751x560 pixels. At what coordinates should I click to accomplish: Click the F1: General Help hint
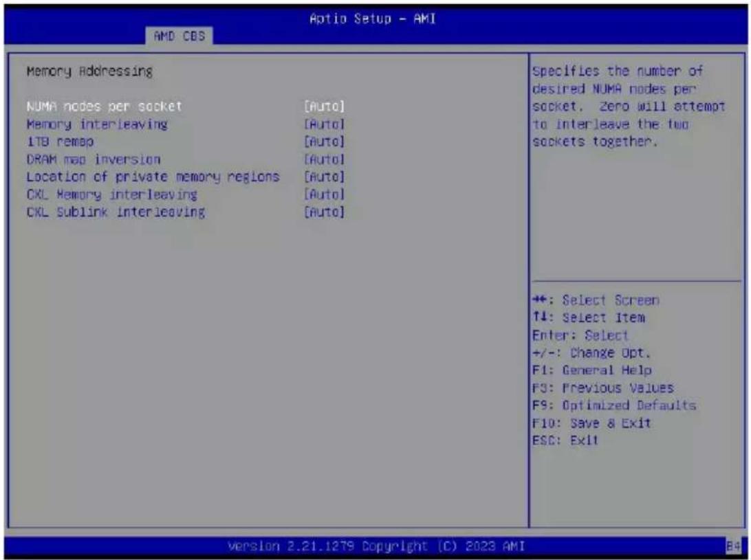592,370
